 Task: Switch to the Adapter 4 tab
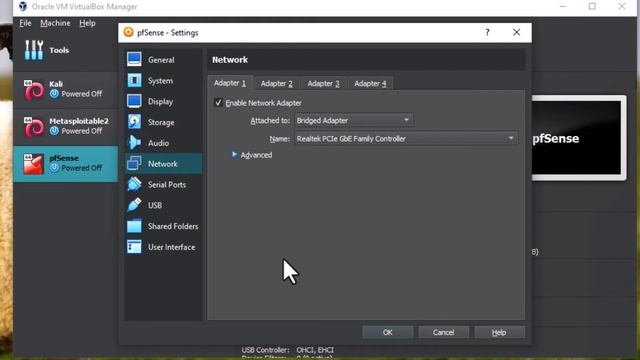370,84
